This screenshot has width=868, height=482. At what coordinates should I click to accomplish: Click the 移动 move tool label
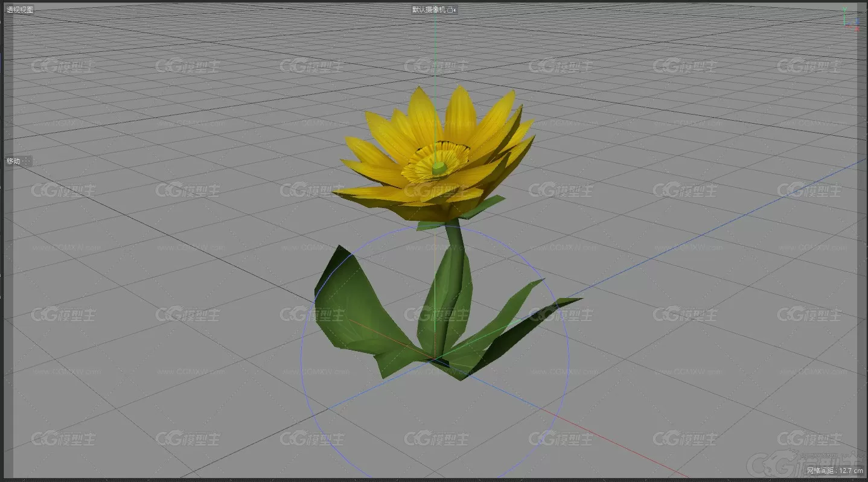pos(13,161)
